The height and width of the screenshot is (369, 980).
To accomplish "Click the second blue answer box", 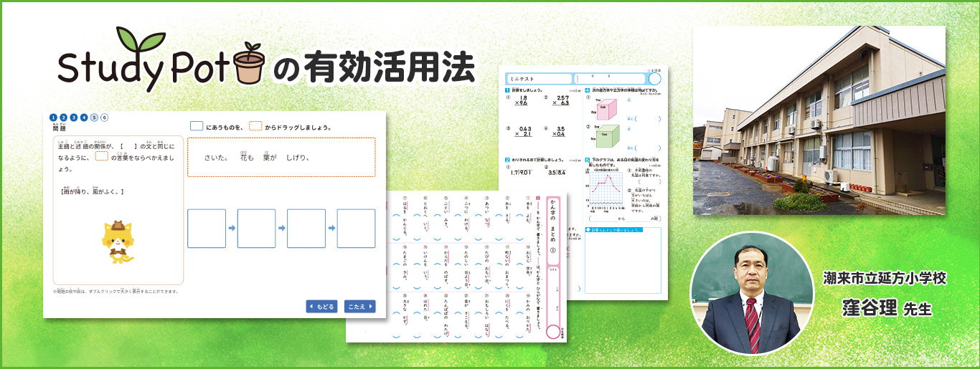I will (x=256, y=229).
